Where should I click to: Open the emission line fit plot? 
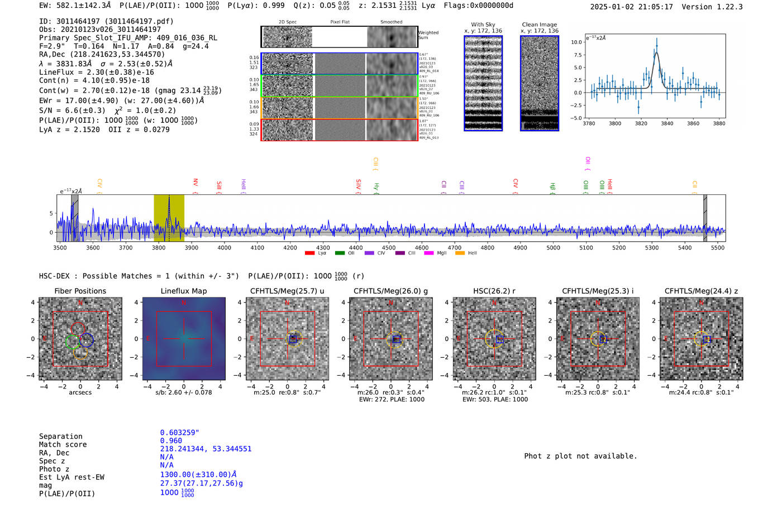tap(655, 76)
